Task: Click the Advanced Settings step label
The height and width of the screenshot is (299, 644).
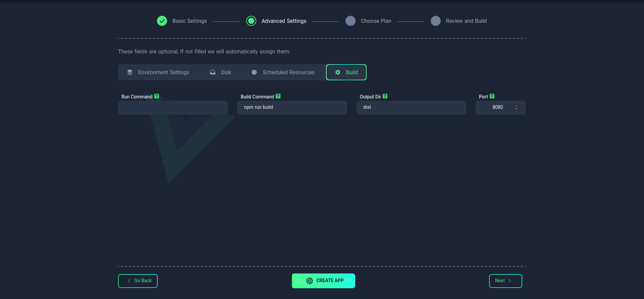Action: pos(284,21)
